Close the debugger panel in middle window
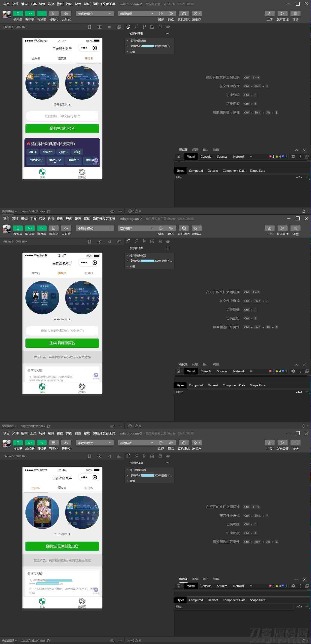The image size is (311, 644). click(304, 365)
